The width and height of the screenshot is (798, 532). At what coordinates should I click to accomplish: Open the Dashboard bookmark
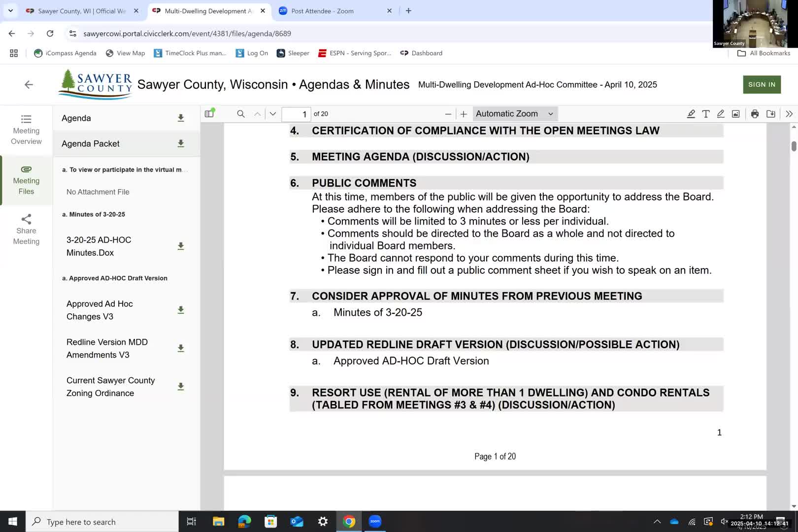[x=421, y=53]
